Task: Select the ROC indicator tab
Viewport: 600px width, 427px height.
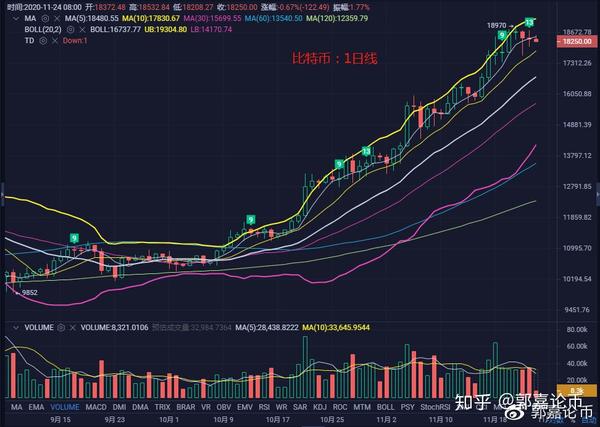Action: tap(340, 407)
